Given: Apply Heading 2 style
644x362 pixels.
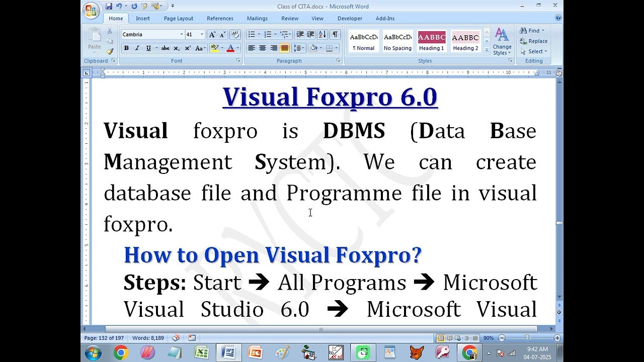Looking at the screenshot, I should coord(465,41).
